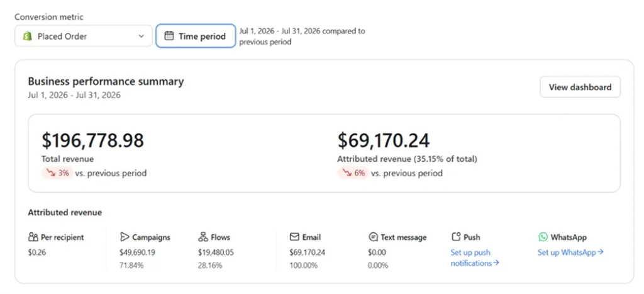Click the Campaigns share 71.84%
This screenshot has width=644, height=294.
click(132, 266)
